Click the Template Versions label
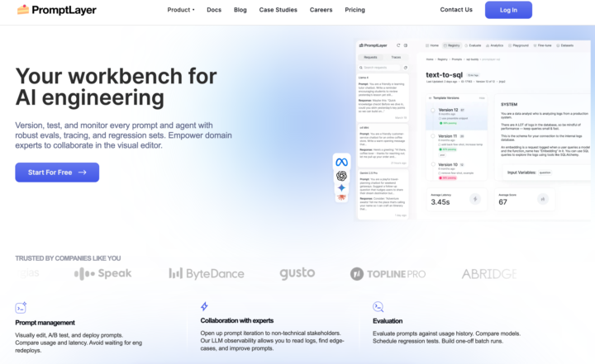The width and height of the screenshot is (595, 364). point(446,98)
